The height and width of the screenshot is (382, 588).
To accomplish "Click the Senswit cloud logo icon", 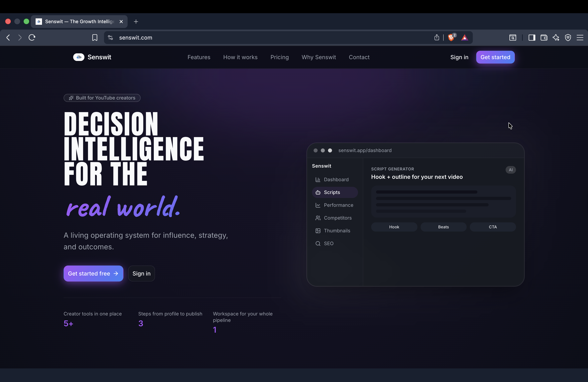I will point(79,57).
